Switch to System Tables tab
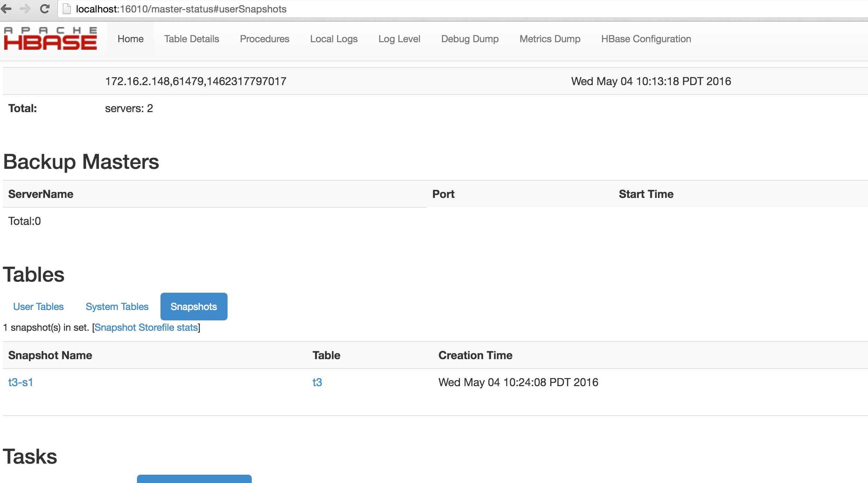The width and height of the screenshot is (868, 483). [x=117, y=306]
